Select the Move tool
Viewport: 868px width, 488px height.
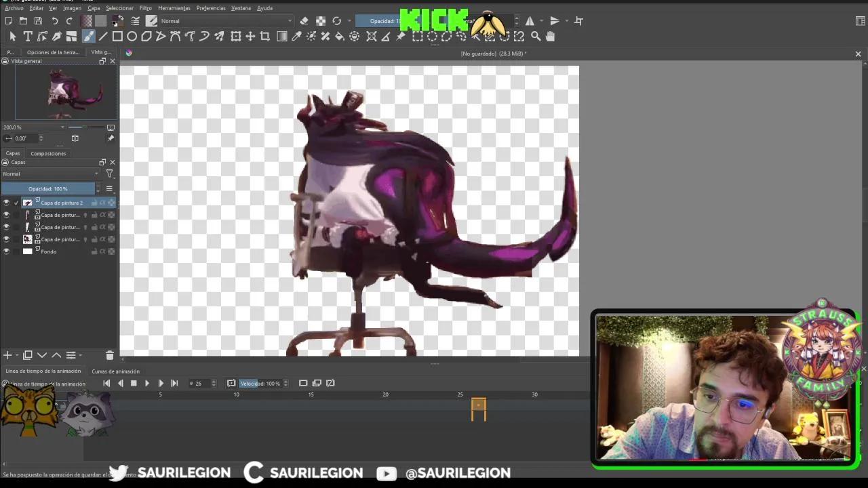[250, 37]
